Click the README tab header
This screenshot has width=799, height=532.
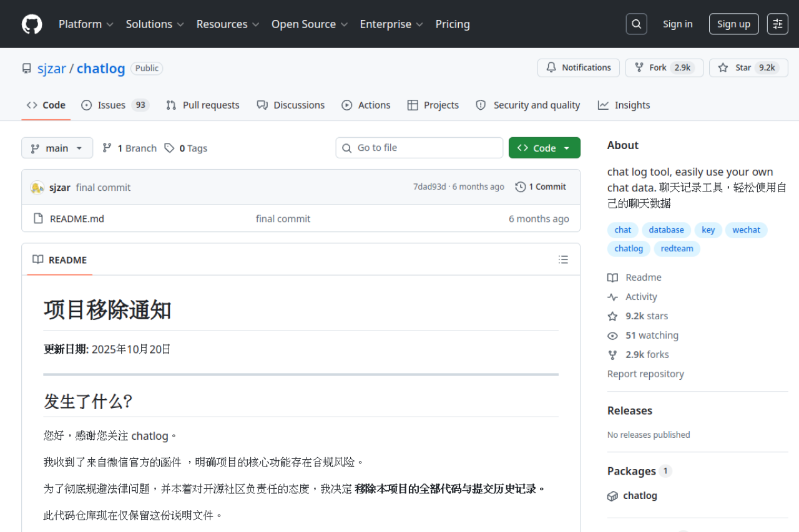click(x=60, y=260)
